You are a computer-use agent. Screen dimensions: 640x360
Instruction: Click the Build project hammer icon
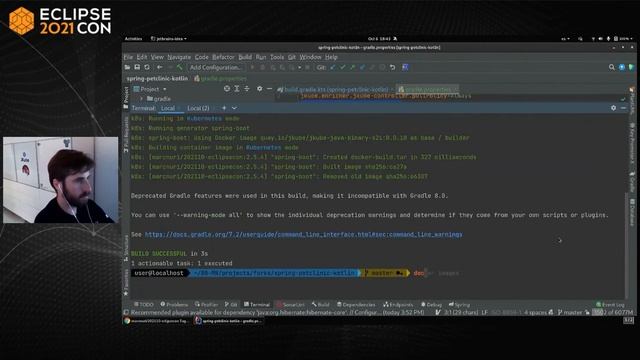(x=179, y=67)
